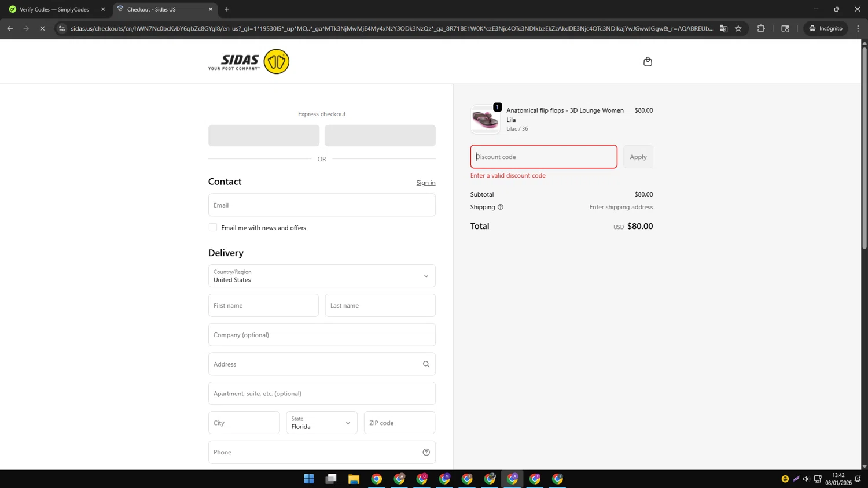This screenshot has width=868, height=488.
Task: Focus the Last name field
Action: tap(380, 305)
